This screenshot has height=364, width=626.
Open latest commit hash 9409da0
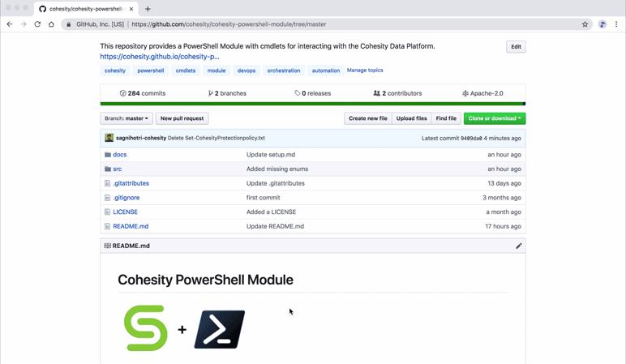pyautogui.click(x=471, y=138)
